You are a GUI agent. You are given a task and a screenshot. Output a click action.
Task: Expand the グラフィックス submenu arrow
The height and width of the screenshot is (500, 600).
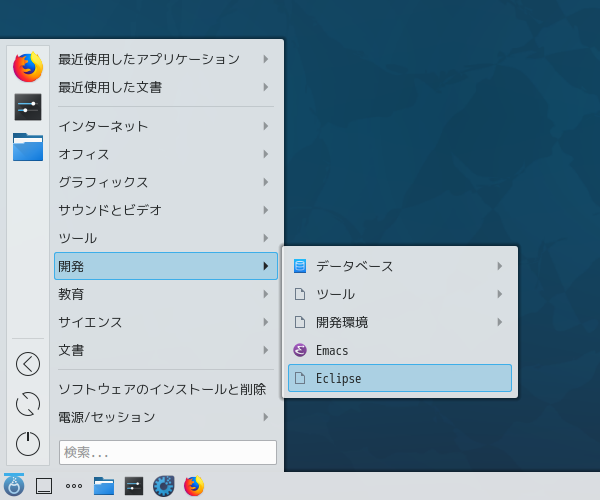pyautogui.click(x=266, y=182)
